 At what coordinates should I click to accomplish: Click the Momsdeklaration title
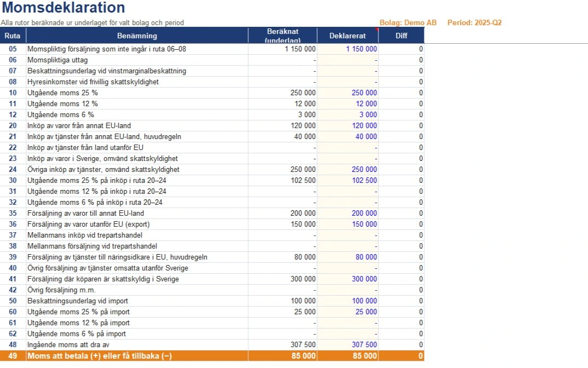click(63, 8)
